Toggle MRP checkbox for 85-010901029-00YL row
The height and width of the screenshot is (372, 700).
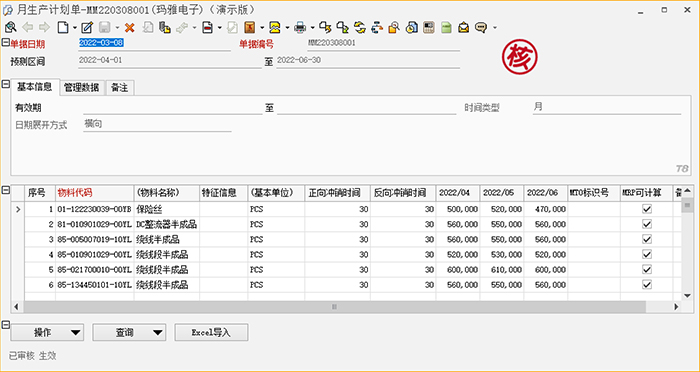(x=646, y=255)
